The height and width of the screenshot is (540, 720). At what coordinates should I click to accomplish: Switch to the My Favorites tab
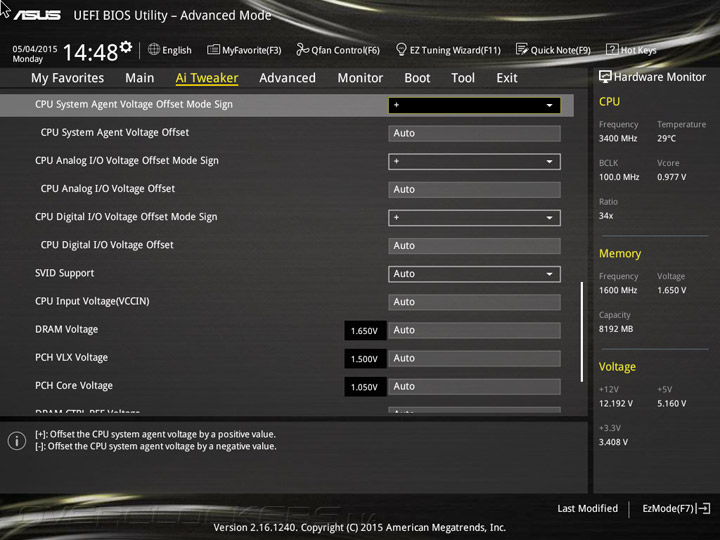pos(68,78)
